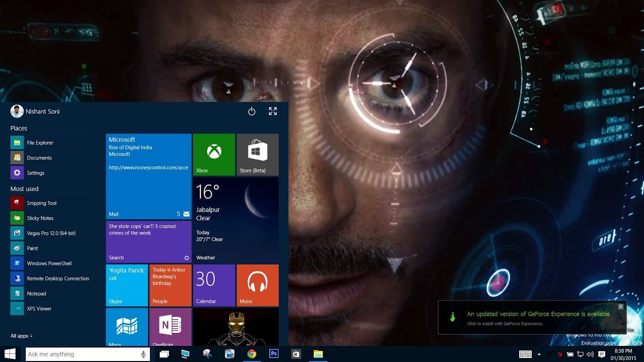
Task: Click "Today 20°/7° Clear" forecast text
Action: tap(209, 236)
